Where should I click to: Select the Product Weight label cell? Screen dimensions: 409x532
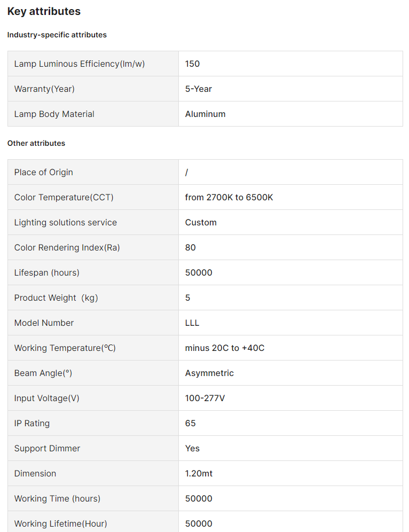[56, 298]
